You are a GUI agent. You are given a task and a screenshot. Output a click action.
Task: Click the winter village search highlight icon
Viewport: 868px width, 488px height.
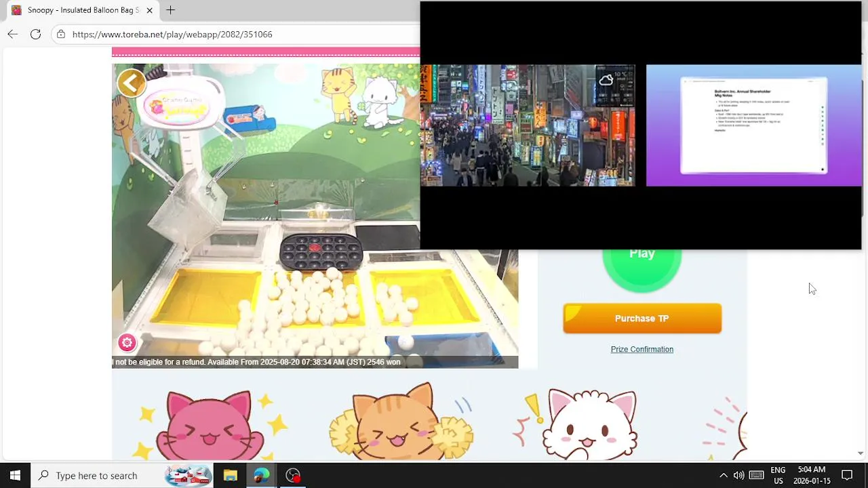tap(188, 475)
